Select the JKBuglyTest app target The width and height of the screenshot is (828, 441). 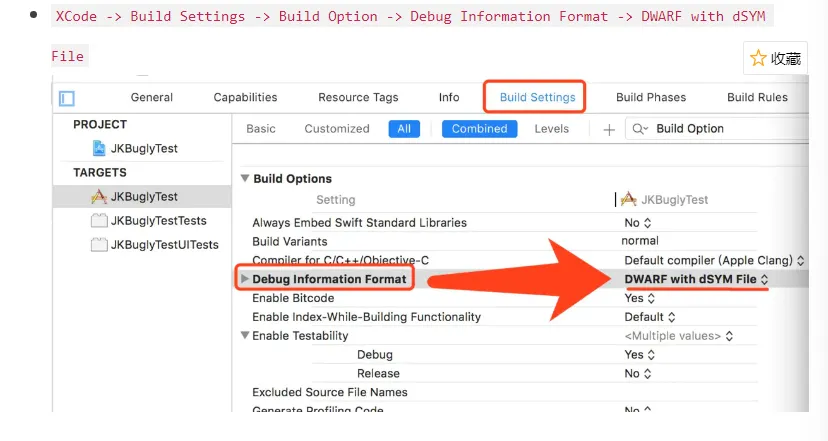point(143,196)
